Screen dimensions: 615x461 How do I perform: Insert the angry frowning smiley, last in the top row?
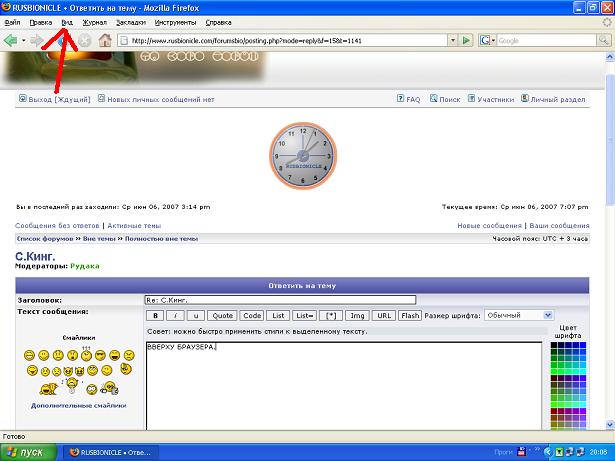[129, 356]
